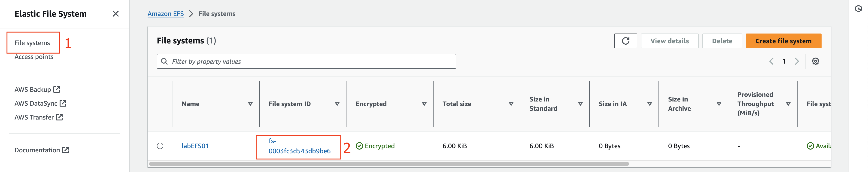
Task: Refresh the file systems list
Action: click(625, 41)
